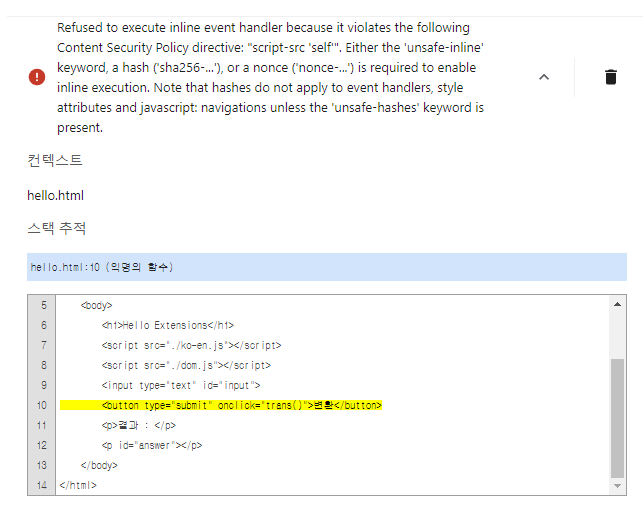Click the p id answer code line
643x510 pixels.
[152, 446]
